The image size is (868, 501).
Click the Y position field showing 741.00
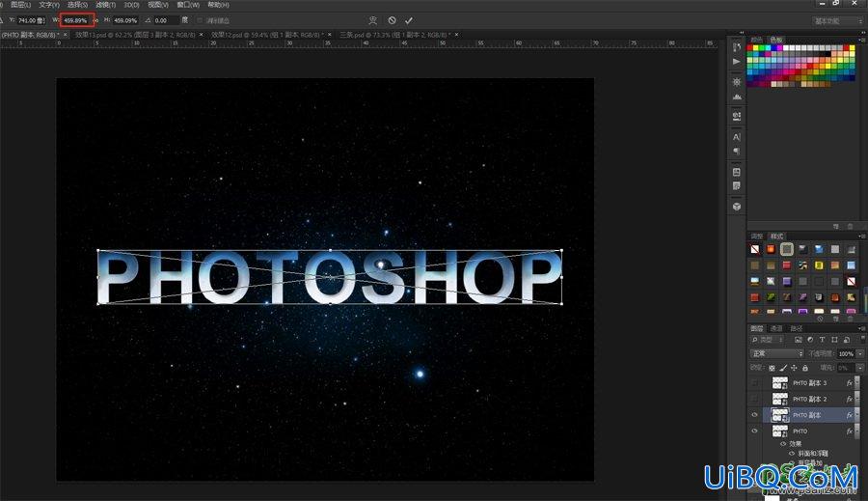tap(31, 20)
